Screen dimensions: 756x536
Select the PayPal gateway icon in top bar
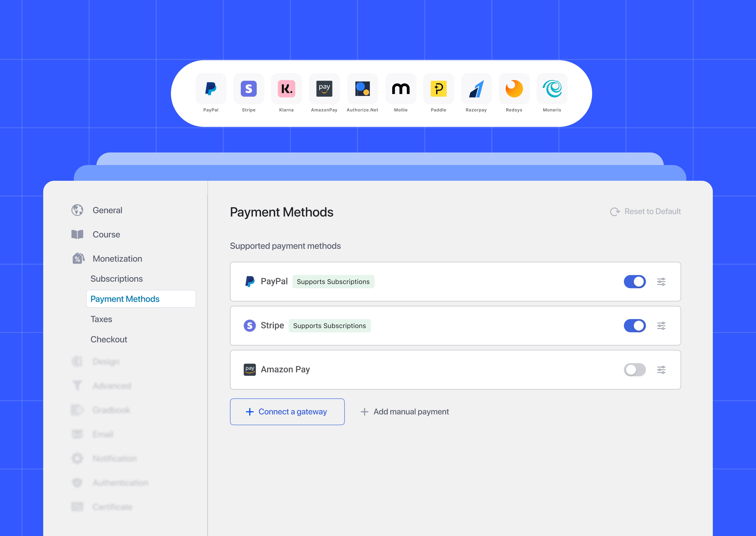tap(211, 89)
